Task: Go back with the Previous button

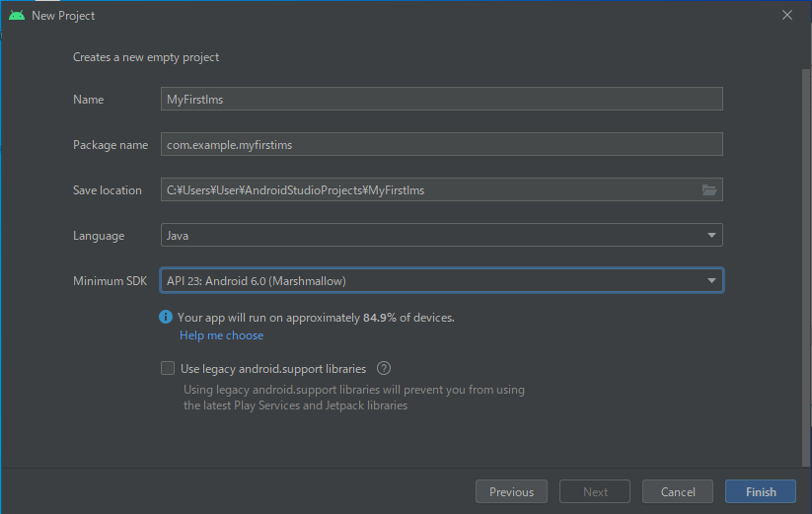Action: pyautogui.click(x=511, y=491)
